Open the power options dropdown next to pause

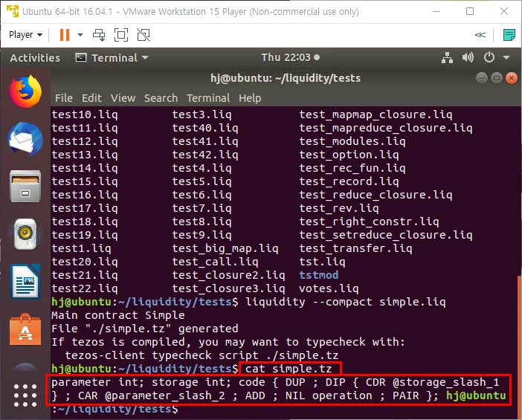[80, 35]
